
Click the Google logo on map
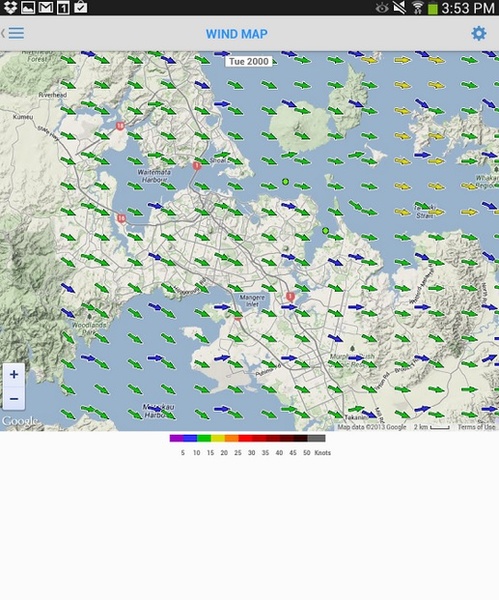click(x=20, y=421)
